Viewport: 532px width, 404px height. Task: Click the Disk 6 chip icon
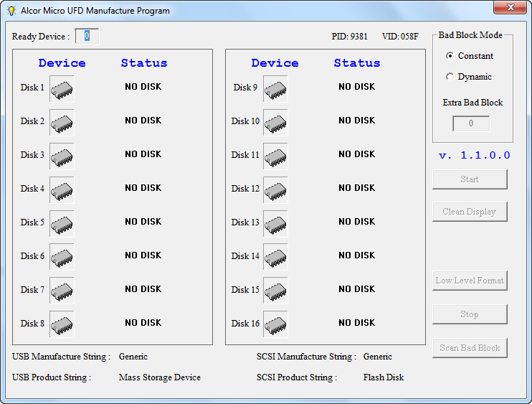click(62, 257)
